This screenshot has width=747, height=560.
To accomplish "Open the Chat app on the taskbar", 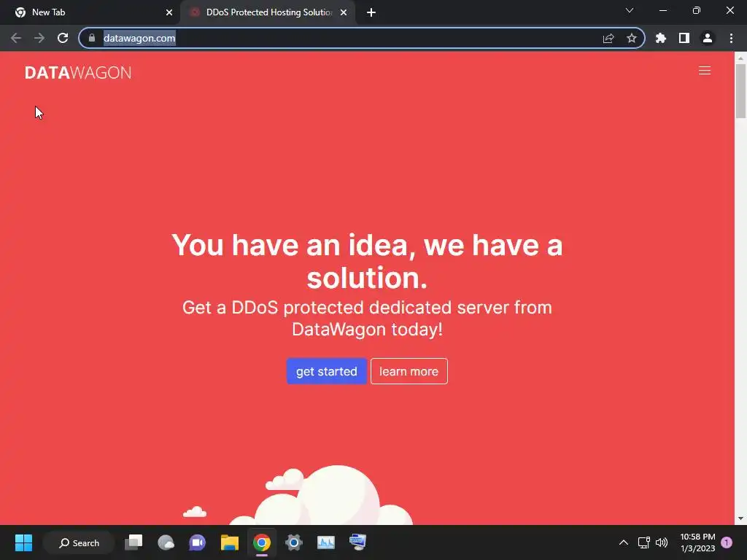I will pyautogui.click(x=197, y=542).
